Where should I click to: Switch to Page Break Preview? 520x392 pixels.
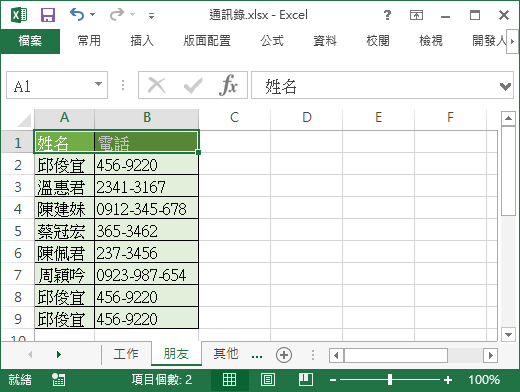(x=306, y=379)
